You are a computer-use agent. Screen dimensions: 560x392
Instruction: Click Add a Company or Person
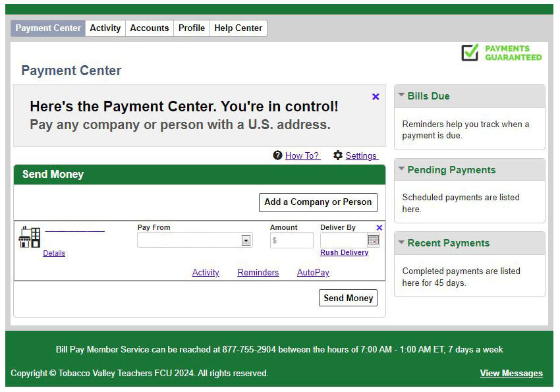coord(318,202)
